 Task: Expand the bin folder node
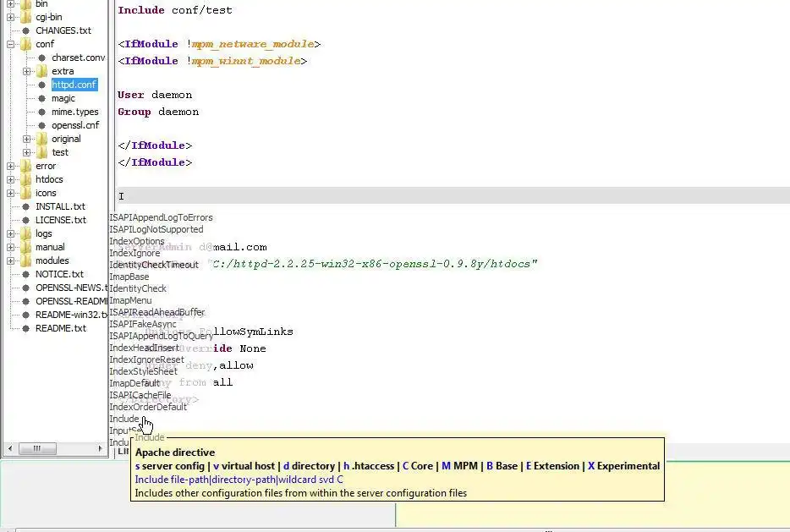point(10,3)
